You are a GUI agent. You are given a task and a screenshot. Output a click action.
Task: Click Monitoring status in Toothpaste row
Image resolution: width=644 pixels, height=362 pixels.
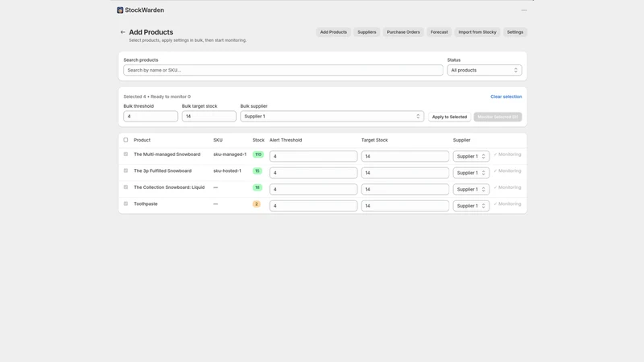pos(507,204)
